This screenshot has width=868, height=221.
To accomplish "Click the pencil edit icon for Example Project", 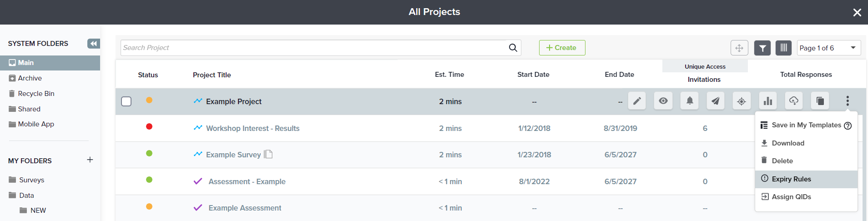I will pyautogui.click(x=637, y=101).
